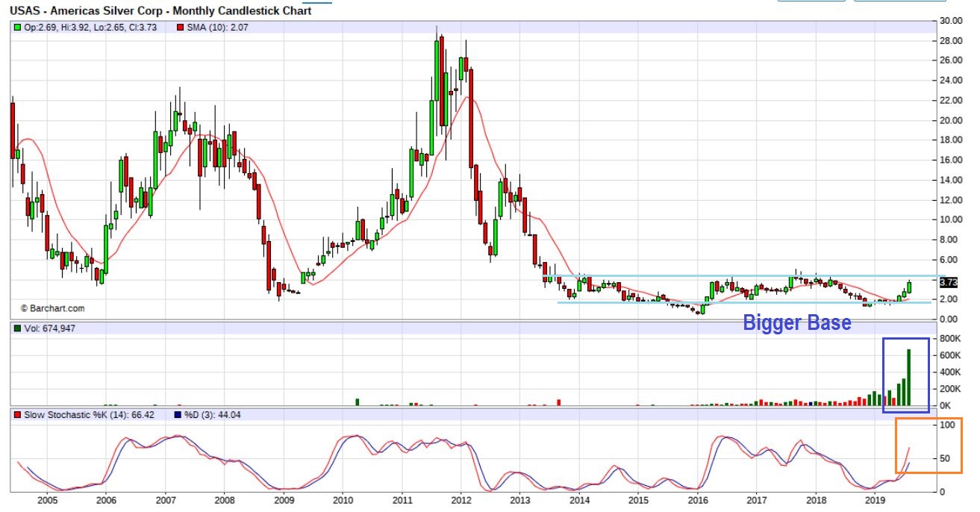Click the %D (3): 44.04 label
980x512 pixels.
[x=213, y=415]
